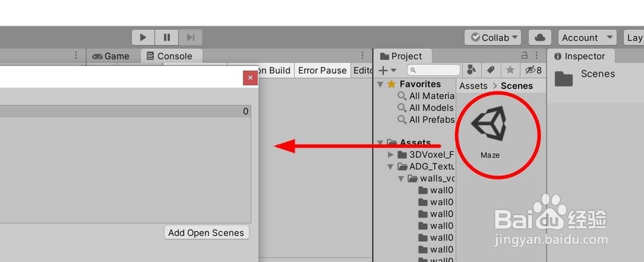Screen dimensions: 644x262
Task: Toggle Error Pause in the Console
Action: 322,70
